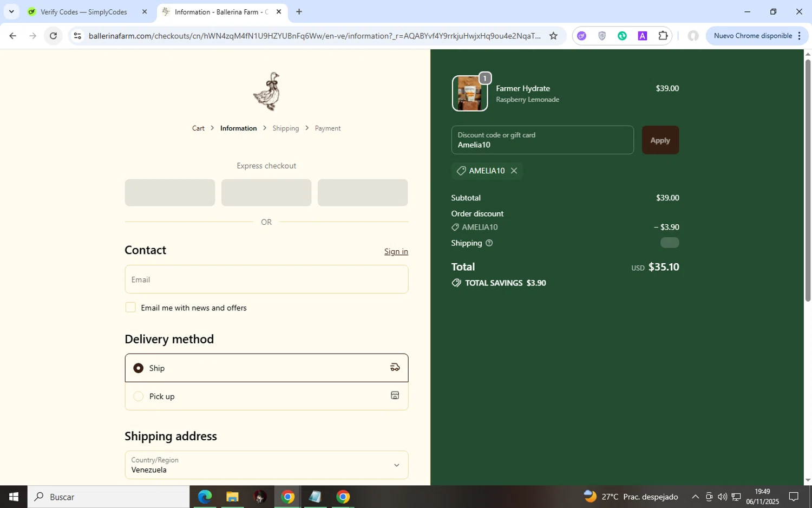Click the volume speaker tray icon
812x508 pixels.
tap(722, 497)
